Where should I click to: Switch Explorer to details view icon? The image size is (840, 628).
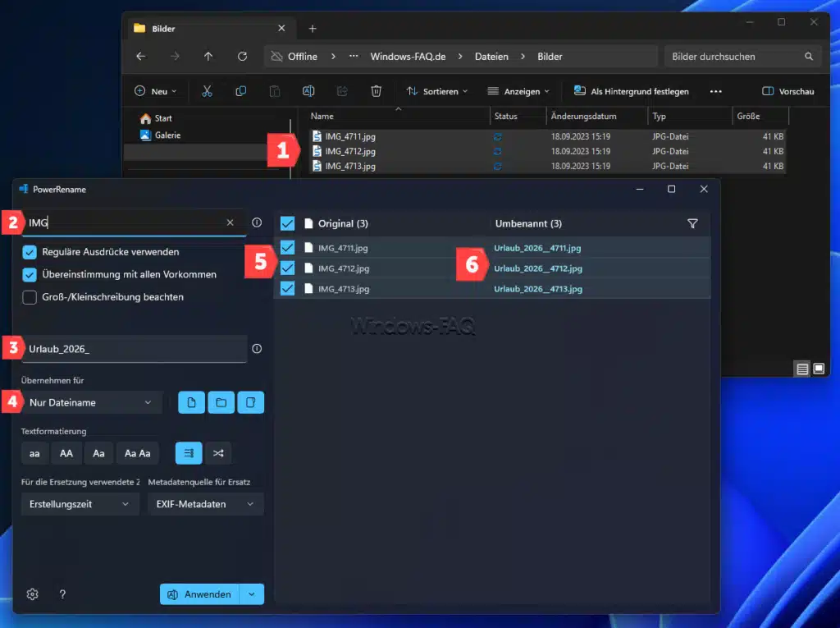click(x=802, y=369)
